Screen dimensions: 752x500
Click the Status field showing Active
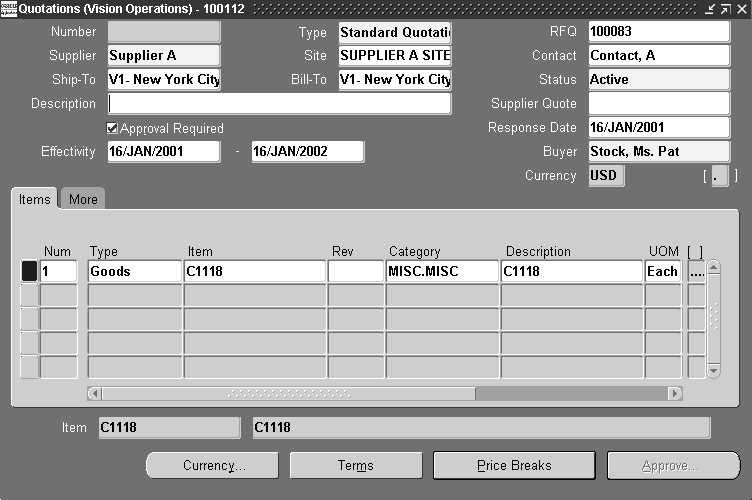pos(659,80)
